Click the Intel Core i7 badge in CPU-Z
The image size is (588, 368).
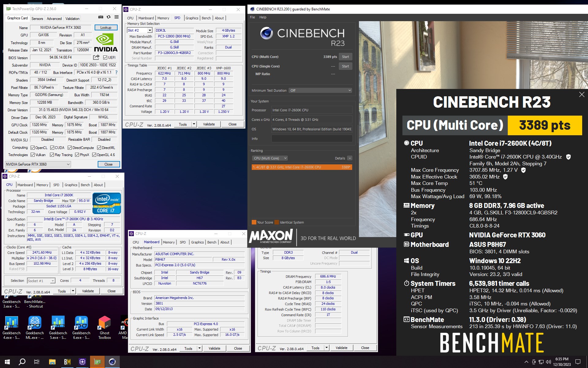[107, 203]
